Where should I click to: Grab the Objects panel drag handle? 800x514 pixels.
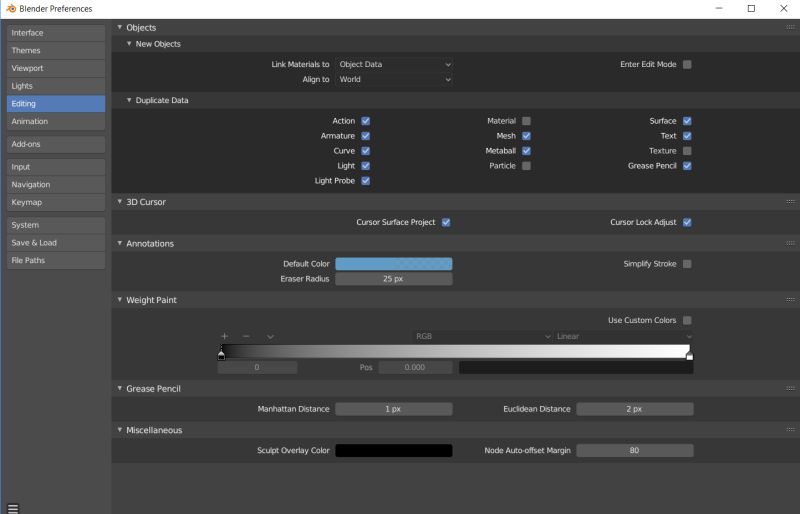coord(790,28)
